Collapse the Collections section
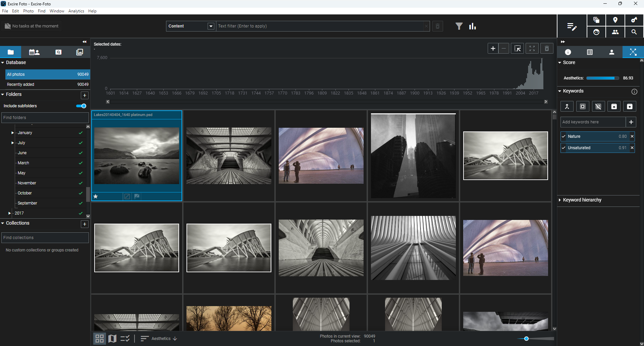Screen dimensions: 644x346 click(x=3, y=223)
